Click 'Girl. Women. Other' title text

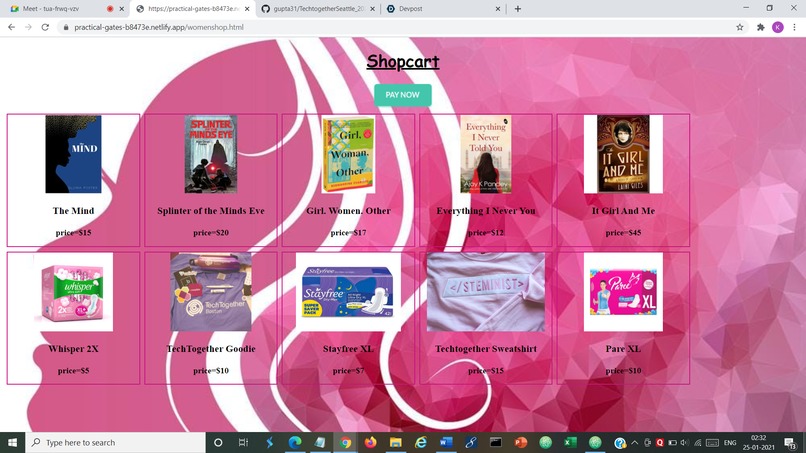pyautogui.click(x=349, y=211)
